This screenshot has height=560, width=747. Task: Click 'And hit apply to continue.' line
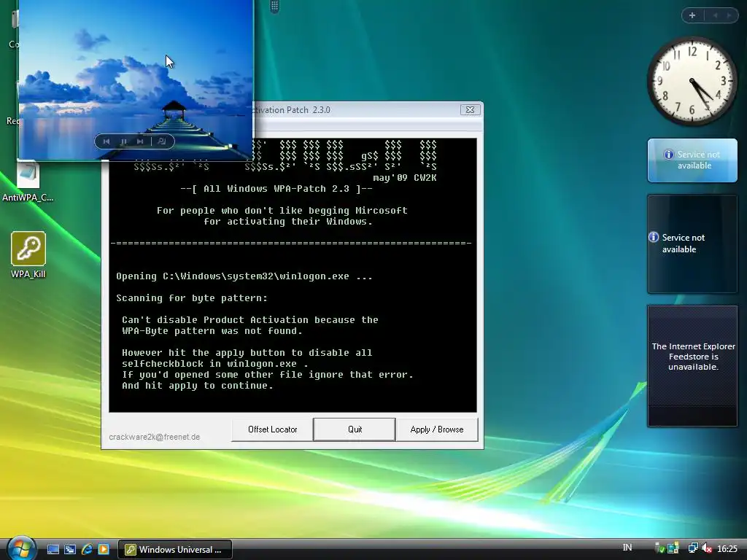tap(198, 386)
